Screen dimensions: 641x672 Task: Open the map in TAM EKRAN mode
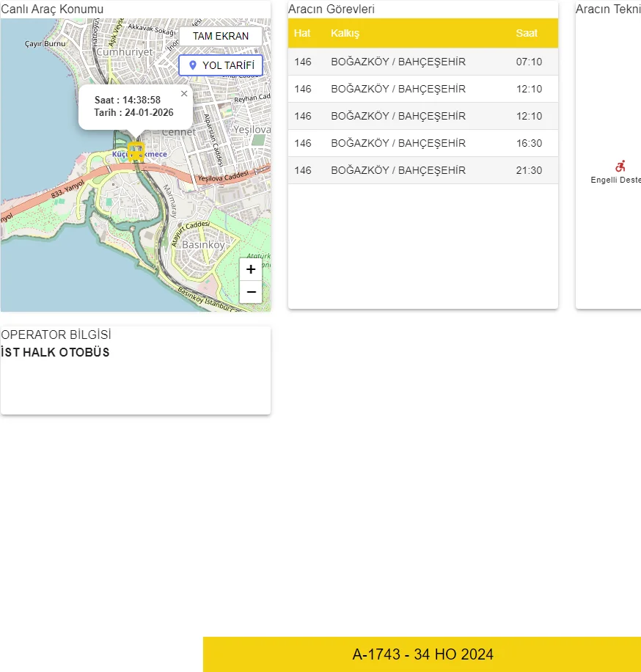click(221, 36)
